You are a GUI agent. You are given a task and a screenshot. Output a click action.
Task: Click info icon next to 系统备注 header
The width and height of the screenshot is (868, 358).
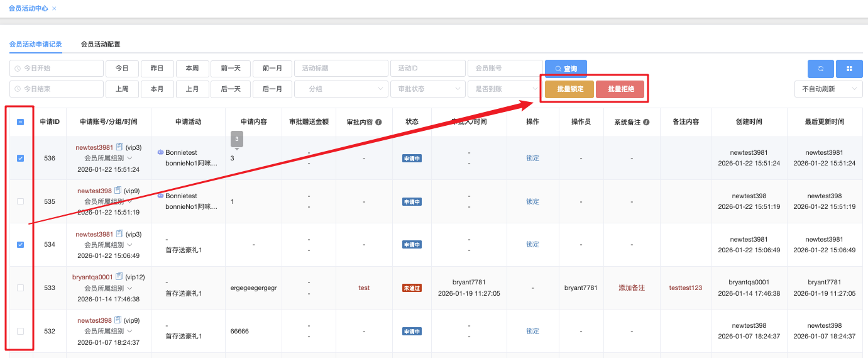(646, 122)
